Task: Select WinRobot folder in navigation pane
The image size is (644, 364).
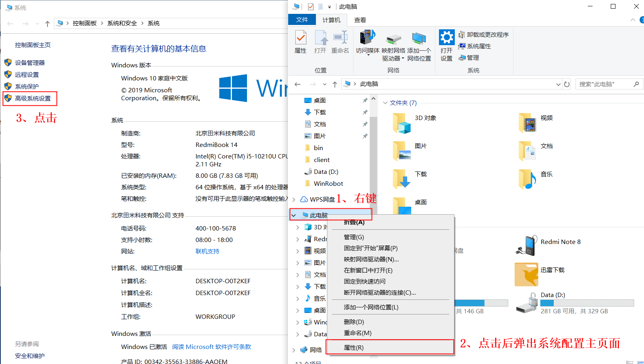Action: [x=328, y=183]
